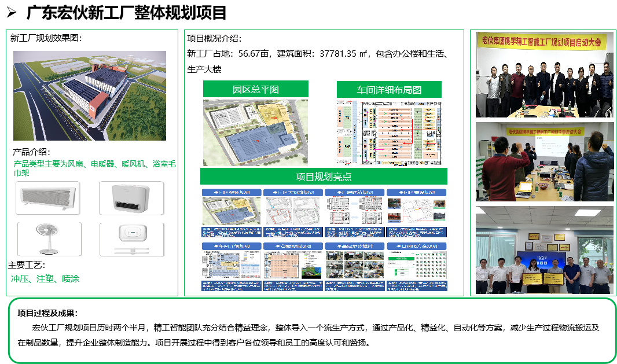The image size is (617, 364).
Task: Select the paragraph line starting 宏伙工厂规划项目历时两个半月
Action: click(315, 328)
